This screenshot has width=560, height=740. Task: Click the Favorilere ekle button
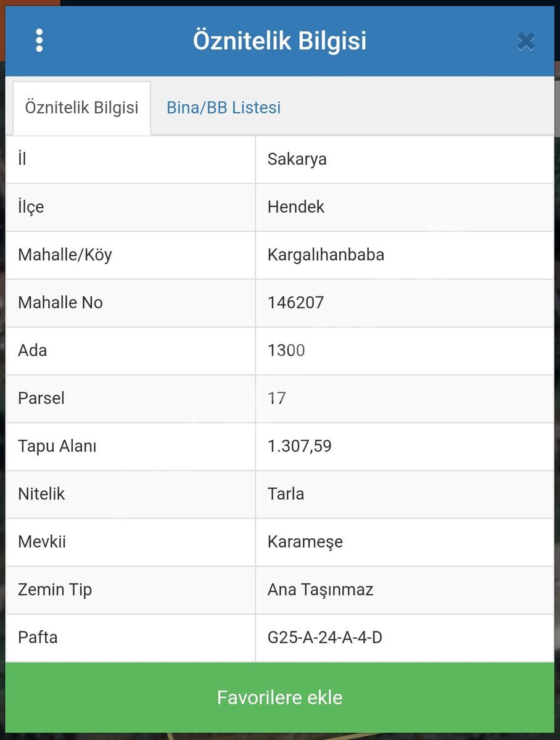280,697
